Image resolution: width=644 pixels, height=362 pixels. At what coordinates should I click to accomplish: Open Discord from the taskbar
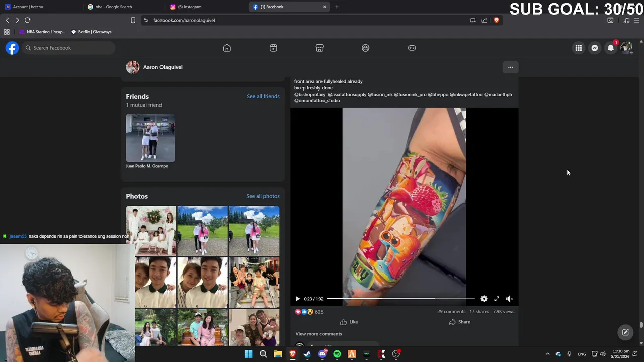coord(323,354)
